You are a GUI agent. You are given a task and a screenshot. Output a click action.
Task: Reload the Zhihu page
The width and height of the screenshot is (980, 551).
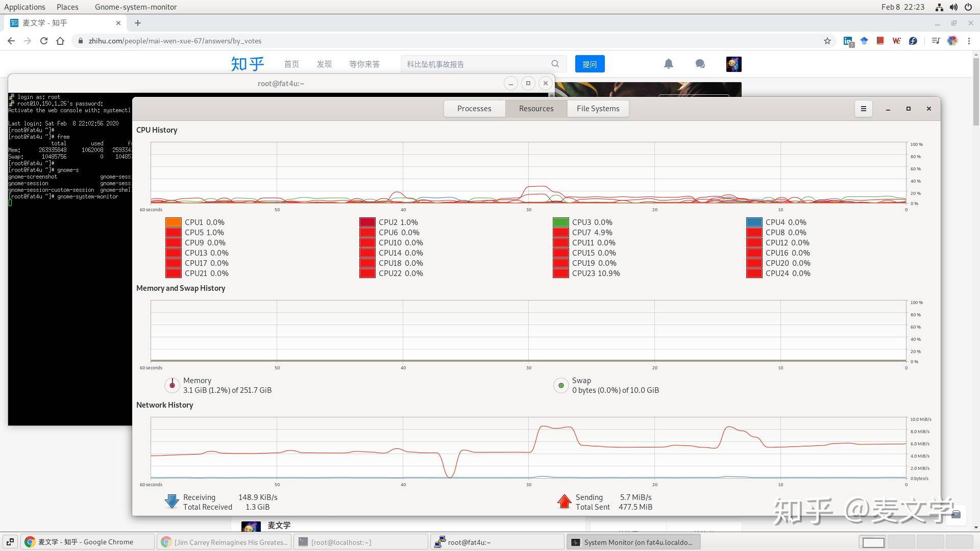[44, 41]
